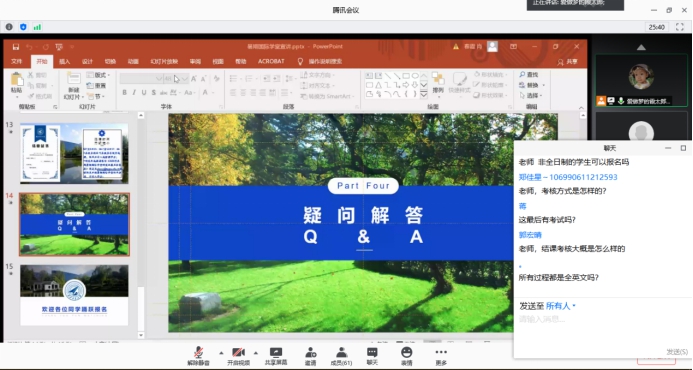Select slide 15 thumbnail
This screenshot has width=693, height=370.
click(74, 295)
